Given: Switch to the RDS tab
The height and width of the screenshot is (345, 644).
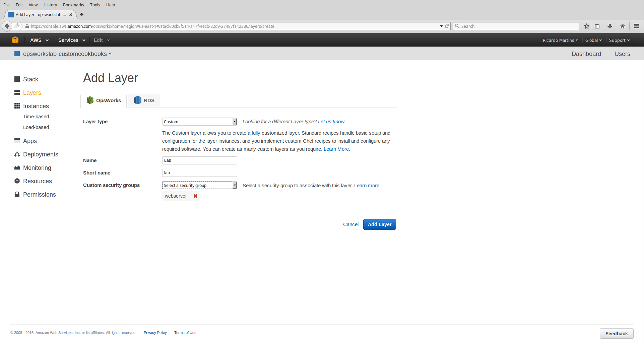Looking at the screenshot, I should click(144, 100).
